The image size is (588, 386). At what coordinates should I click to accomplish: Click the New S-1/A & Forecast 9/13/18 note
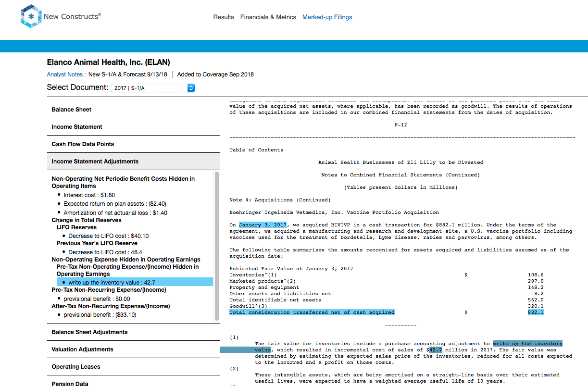[x=128, y=75]
